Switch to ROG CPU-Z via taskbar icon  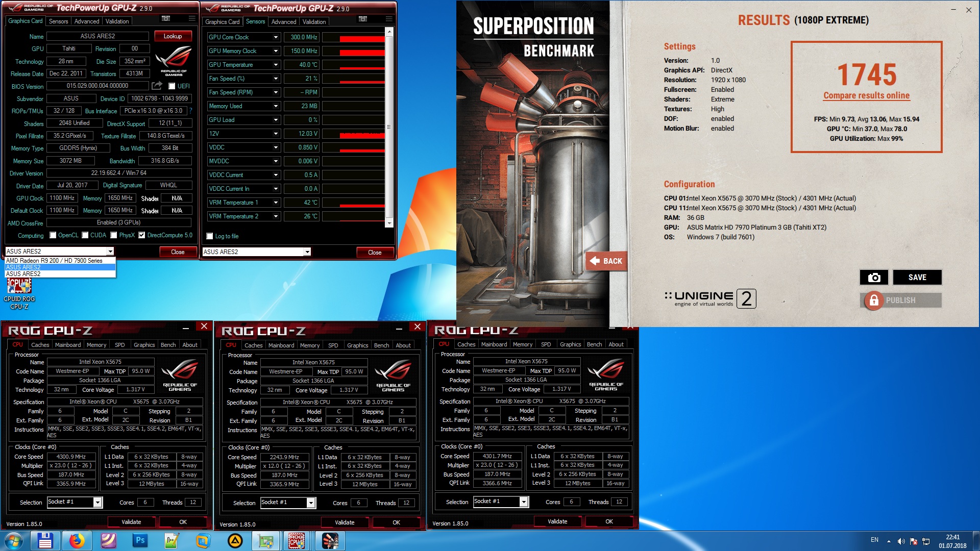tap(297, 541)
